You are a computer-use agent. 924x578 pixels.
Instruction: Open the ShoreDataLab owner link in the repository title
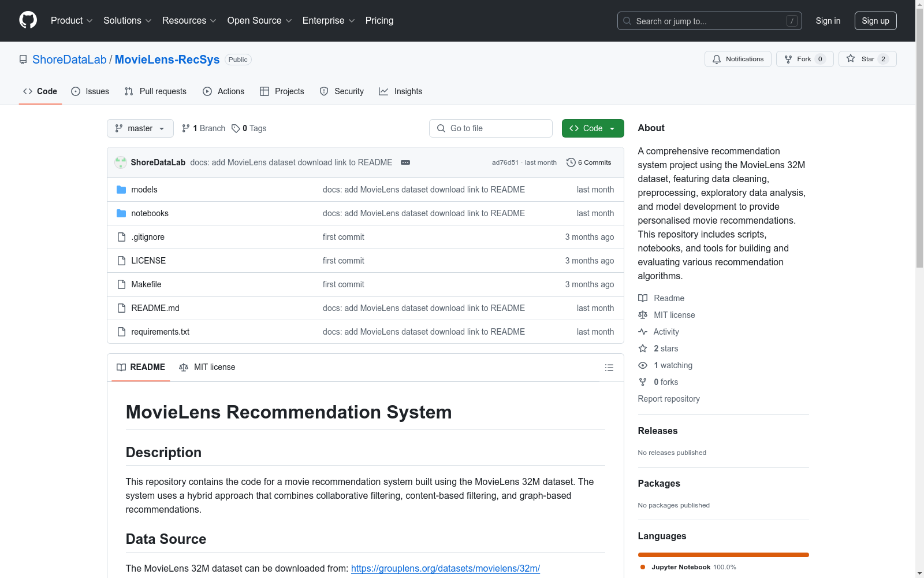69,60
